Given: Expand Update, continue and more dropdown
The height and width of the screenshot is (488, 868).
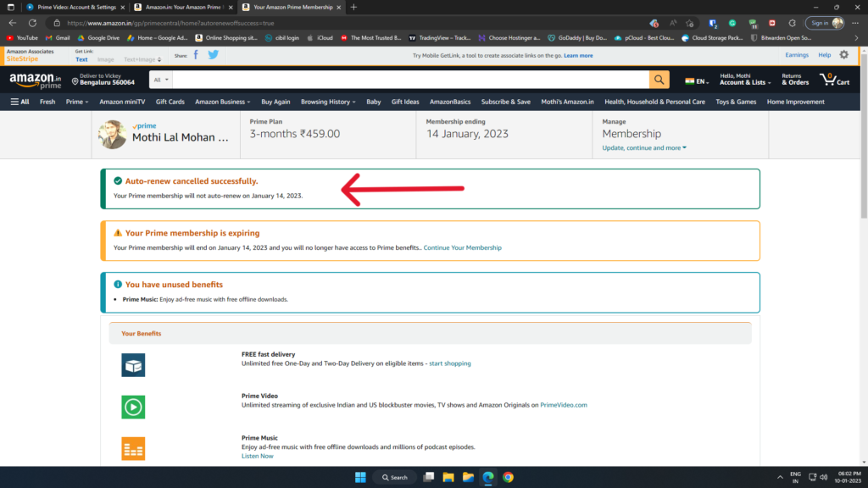Looking at the screenshot, I should click(x=644, y=147).
